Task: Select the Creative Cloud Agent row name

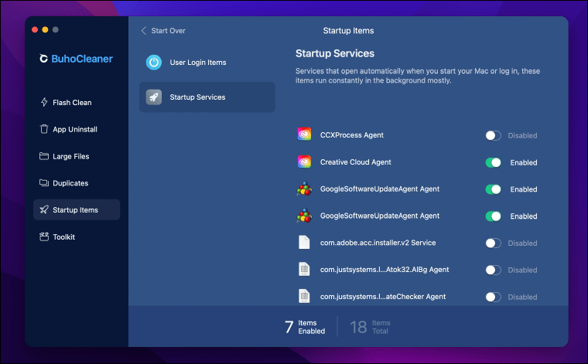Action: click(x=355, y=162)
